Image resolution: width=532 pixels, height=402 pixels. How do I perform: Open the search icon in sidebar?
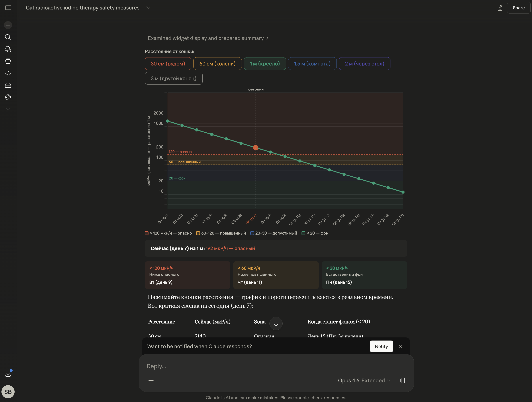tap(8, 37)
